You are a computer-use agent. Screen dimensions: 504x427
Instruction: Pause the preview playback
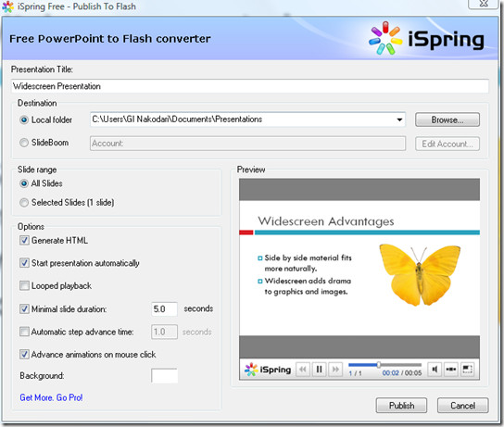pos(319,370)
